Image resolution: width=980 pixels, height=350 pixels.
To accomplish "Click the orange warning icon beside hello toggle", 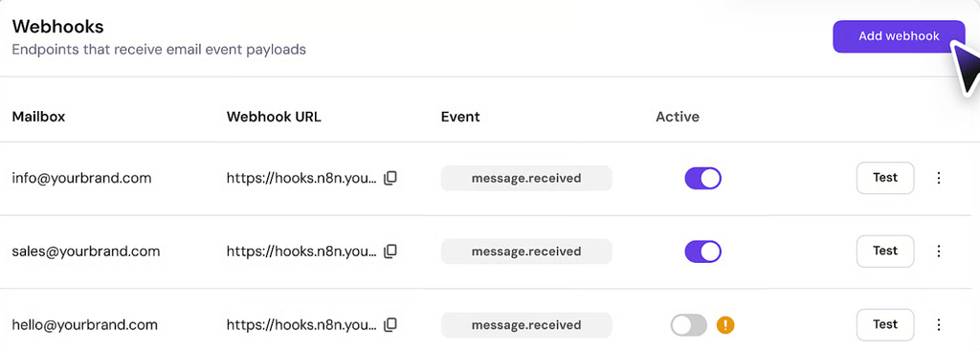I will pos(725,325).
